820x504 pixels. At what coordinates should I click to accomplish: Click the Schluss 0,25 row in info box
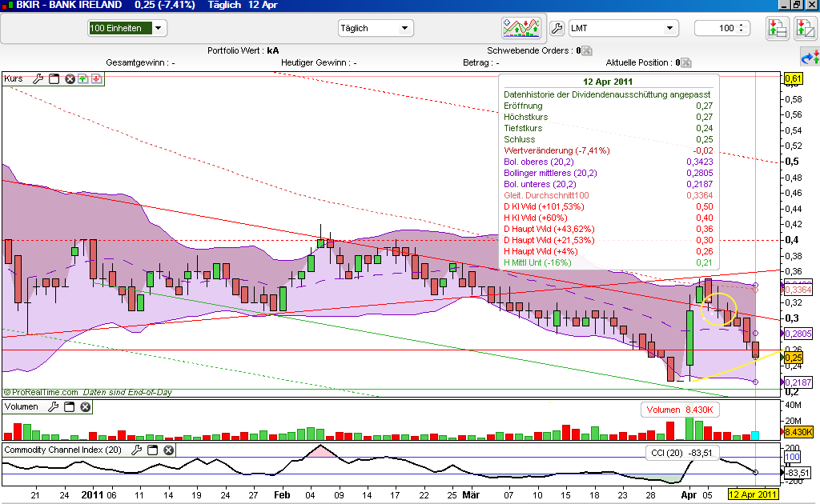coord(609,139)
